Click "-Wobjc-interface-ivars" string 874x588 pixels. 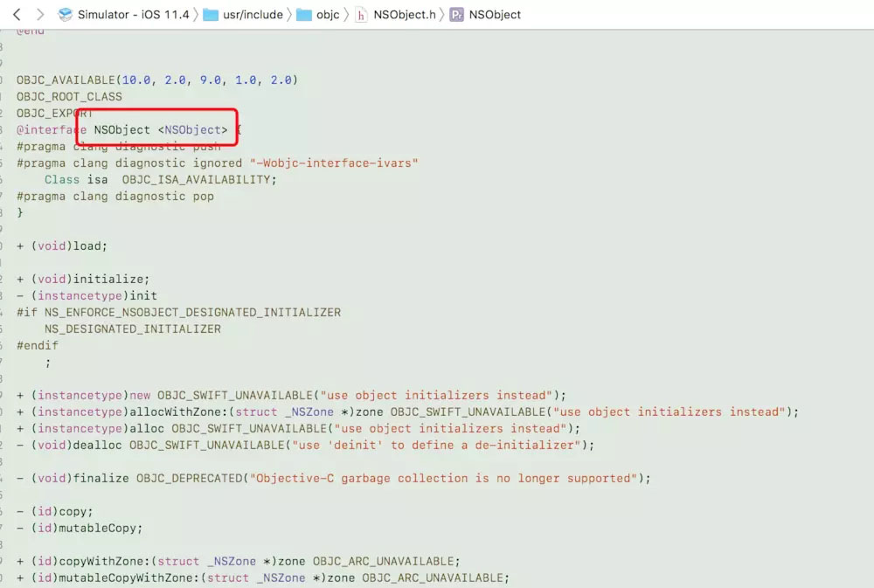[x=333, y=163]
